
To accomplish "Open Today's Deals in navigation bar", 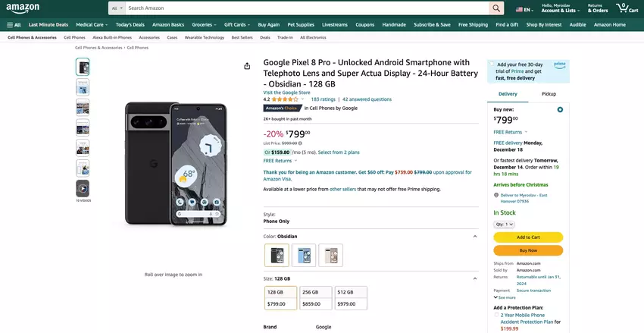I will point(130,25).
